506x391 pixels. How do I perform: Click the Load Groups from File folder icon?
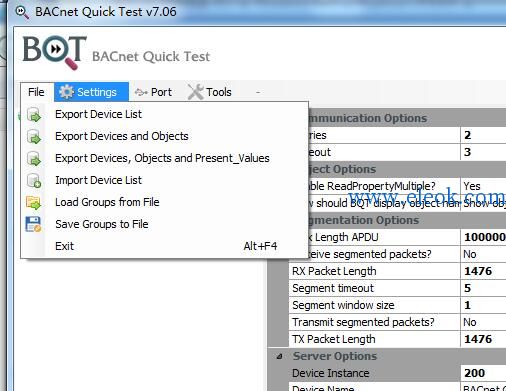click(x=33, y=202)
